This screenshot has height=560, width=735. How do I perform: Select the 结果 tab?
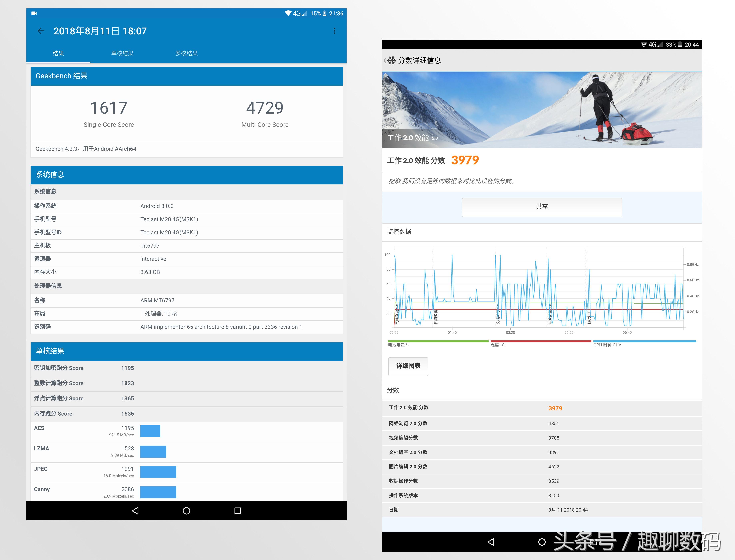[x=58, y=53]
